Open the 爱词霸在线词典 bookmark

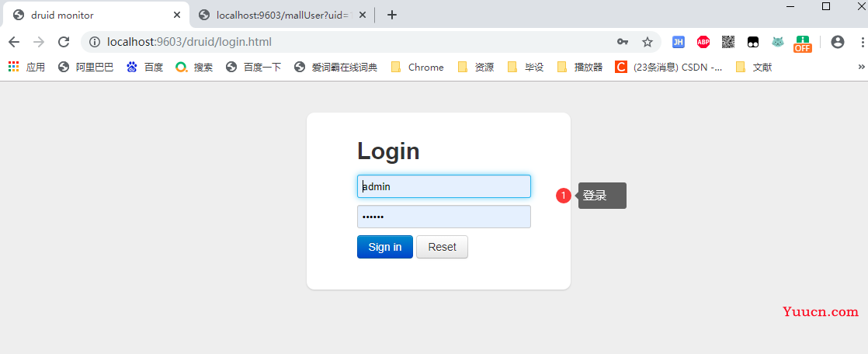click(x=336, y=68)
